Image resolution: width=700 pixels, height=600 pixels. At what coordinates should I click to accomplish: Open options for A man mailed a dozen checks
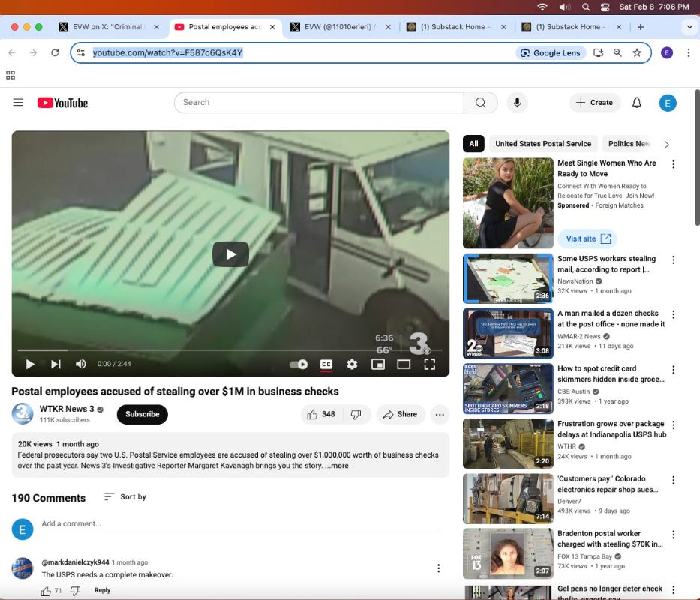tap(673, 314)
